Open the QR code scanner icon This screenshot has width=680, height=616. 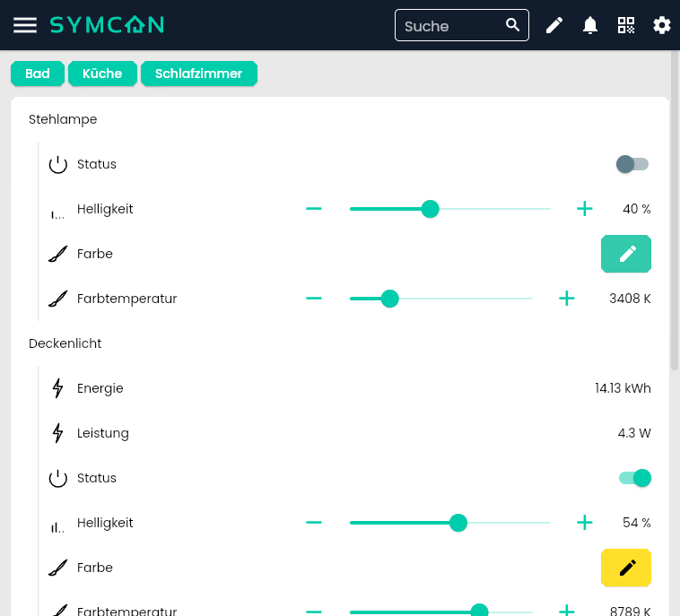pyautogui.click(x=626, y=25)
